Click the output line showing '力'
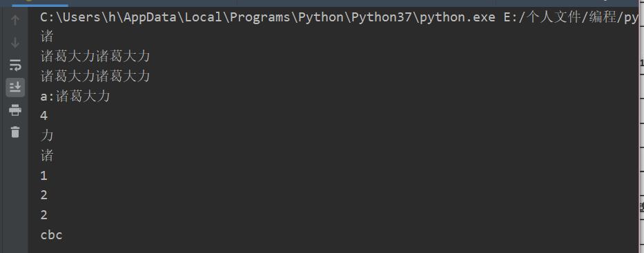644x253 pixels. pyautogui.click(x=47, y=136)
